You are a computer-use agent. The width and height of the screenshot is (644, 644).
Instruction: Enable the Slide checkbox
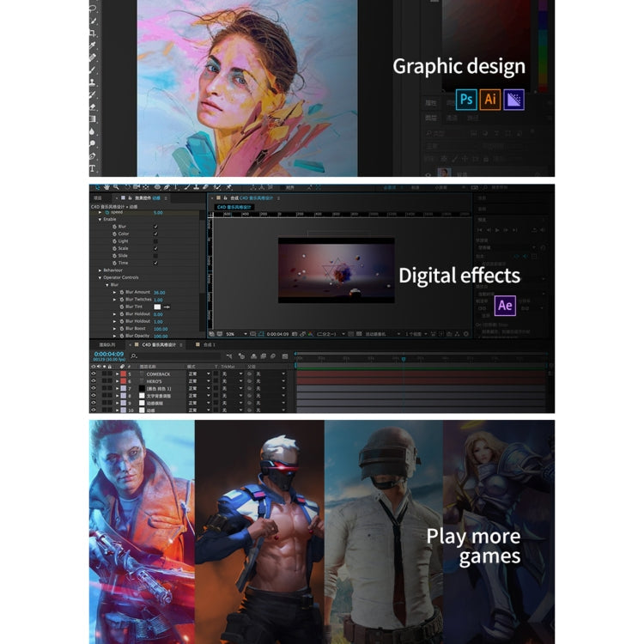(155, 256)
